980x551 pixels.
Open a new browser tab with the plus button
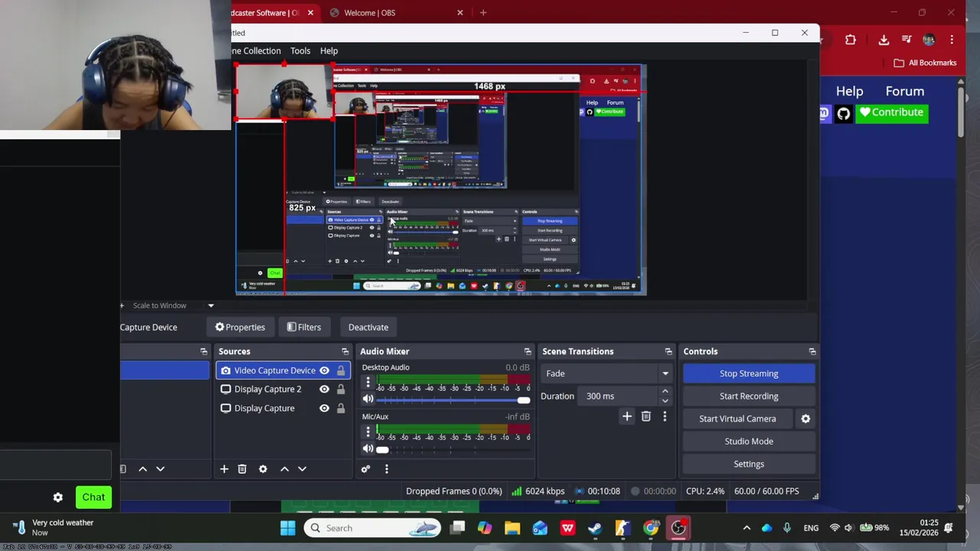click(483, 12)
